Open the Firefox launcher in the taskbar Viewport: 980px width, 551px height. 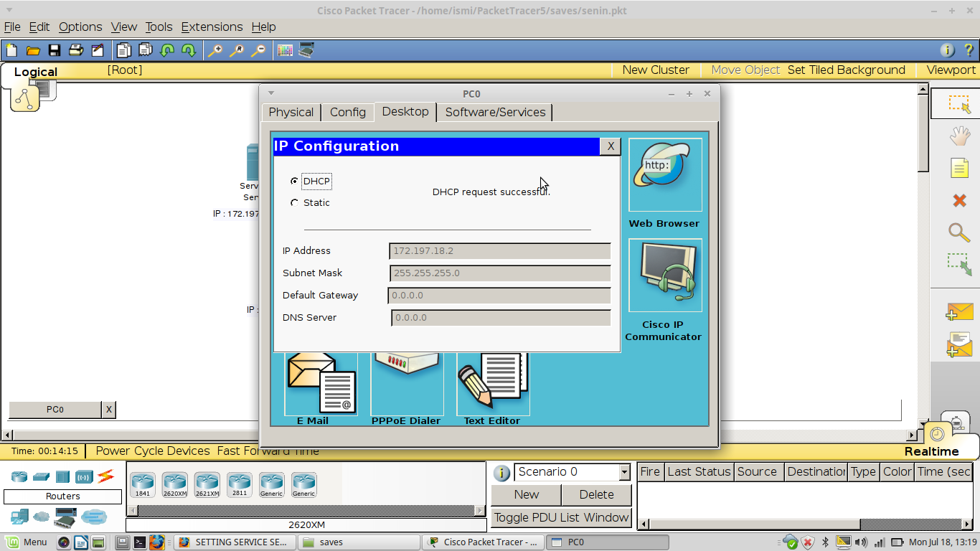[156, 542]
